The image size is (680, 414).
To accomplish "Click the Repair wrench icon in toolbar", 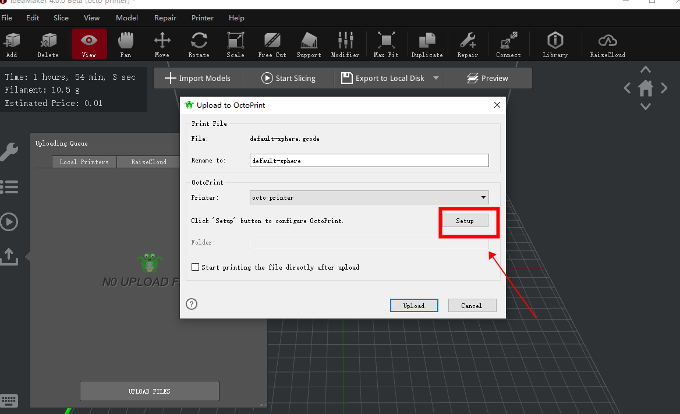I will click(x=468, y=45).
